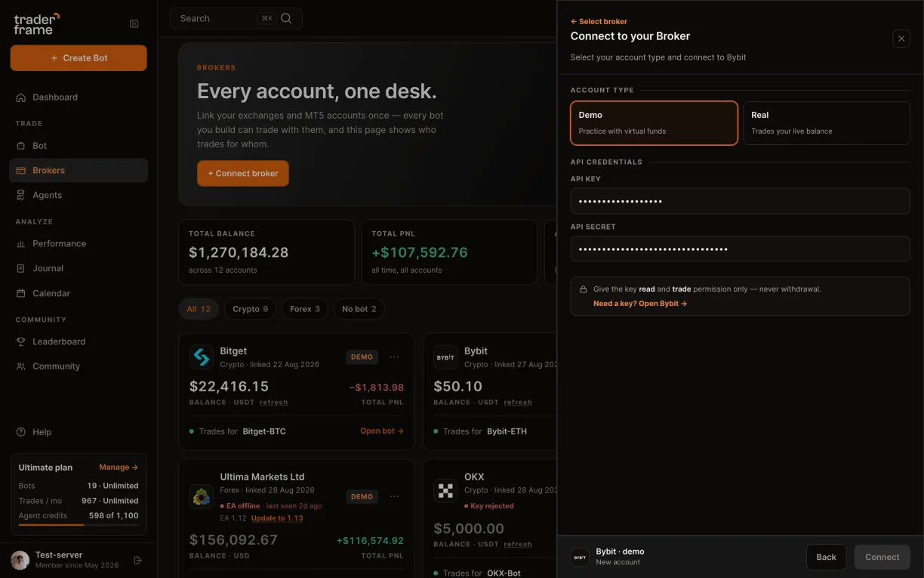This screenshot has height=578, width=924.
Task: Focus the API Secret field
Action: pyautogui.click(x=741, y=249)
